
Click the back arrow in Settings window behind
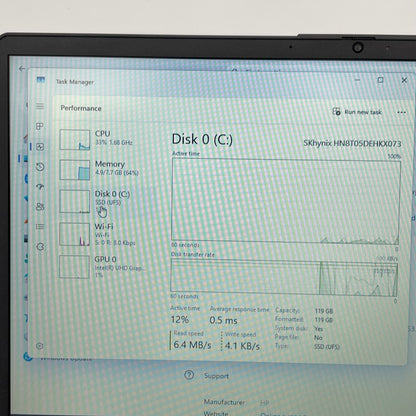coord(22,69)
